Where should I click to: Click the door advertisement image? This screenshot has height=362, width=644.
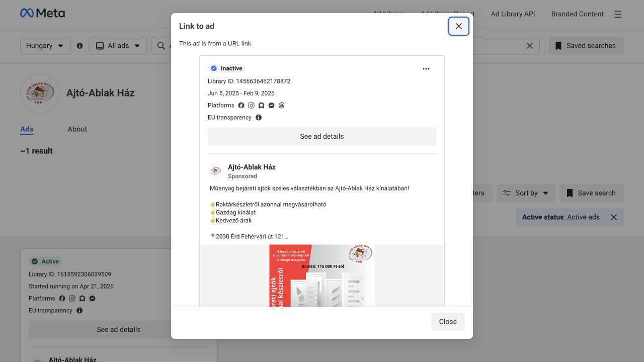tap(322, 276)
